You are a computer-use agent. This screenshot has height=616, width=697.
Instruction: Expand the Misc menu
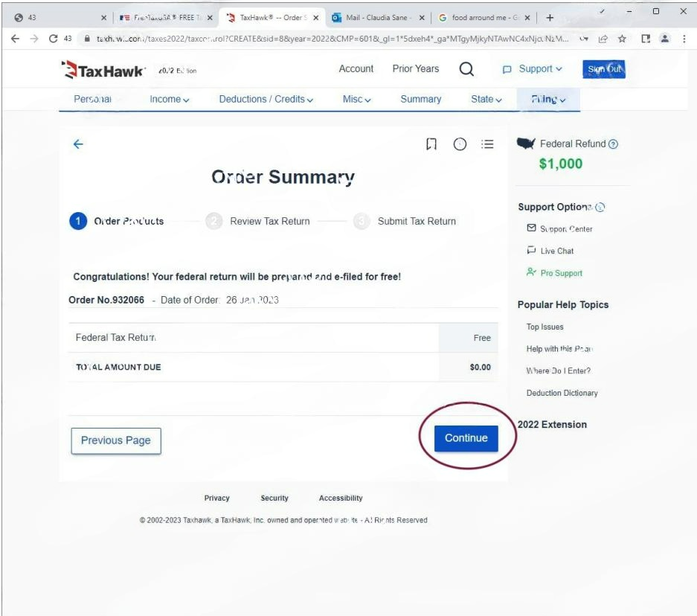[356, 99]
